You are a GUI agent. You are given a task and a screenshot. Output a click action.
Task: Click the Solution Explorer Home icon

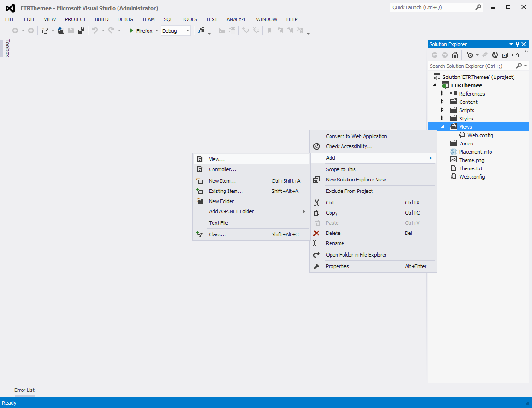455,55
